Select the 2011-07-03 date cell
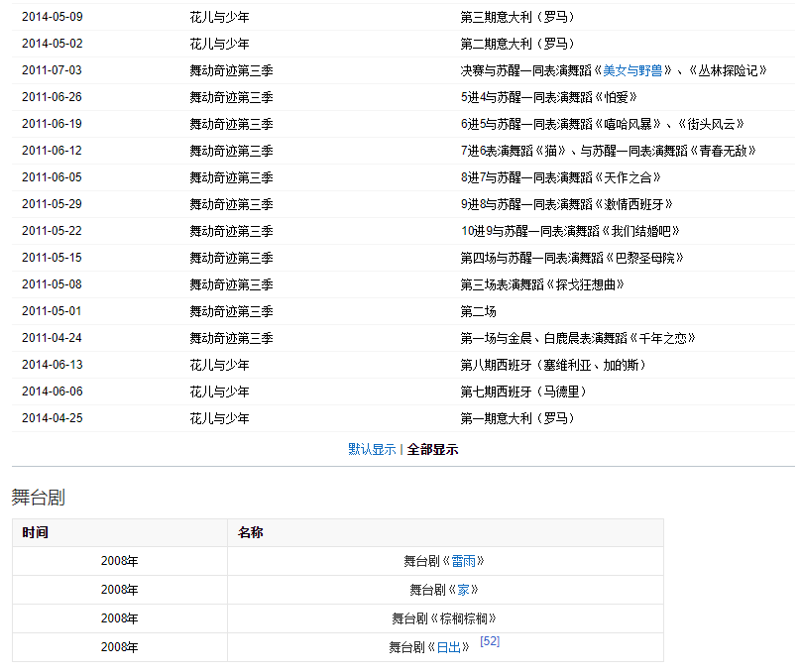 (x=53, y=70)
